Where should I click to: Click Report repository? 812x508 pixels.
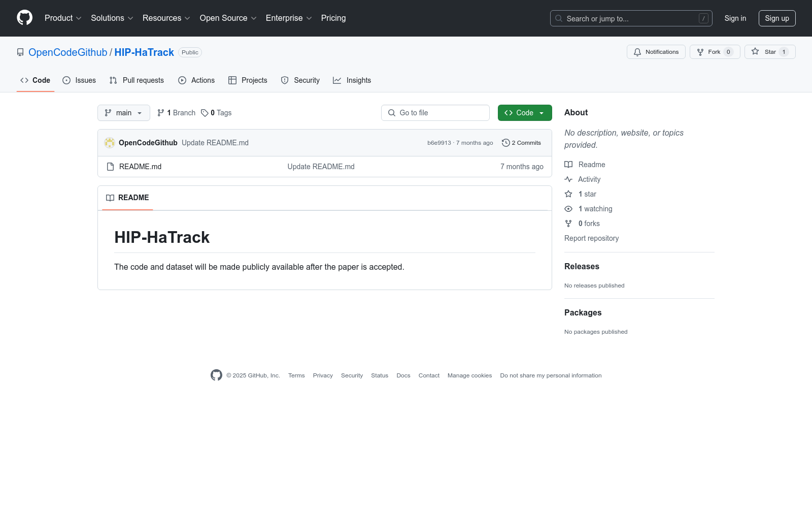point(592,238)
